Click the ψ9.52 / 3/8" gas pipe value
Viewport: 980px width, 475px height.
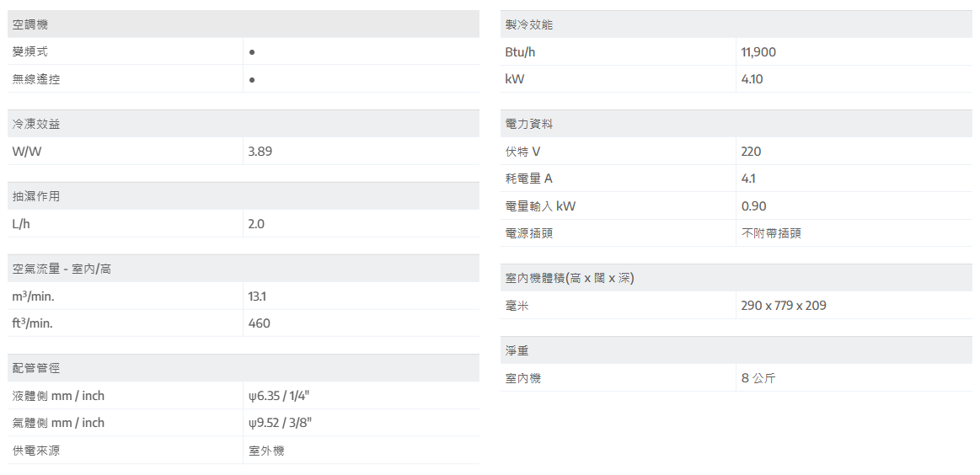[x=284, y=423]
